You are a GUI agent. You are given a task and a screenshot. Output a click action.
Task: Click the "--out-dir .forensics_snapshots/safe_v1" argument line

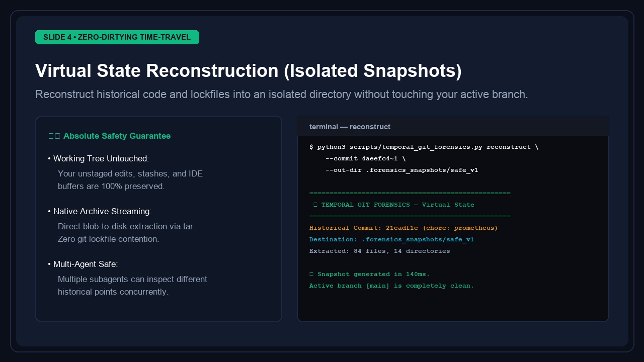click(402, 170)
